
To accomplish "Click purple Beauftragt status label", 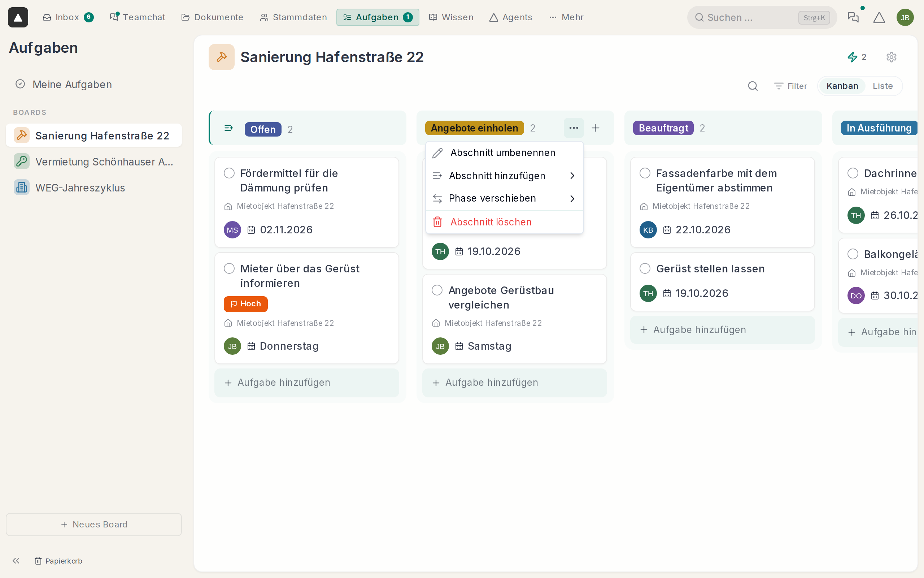I will point(663,128).
